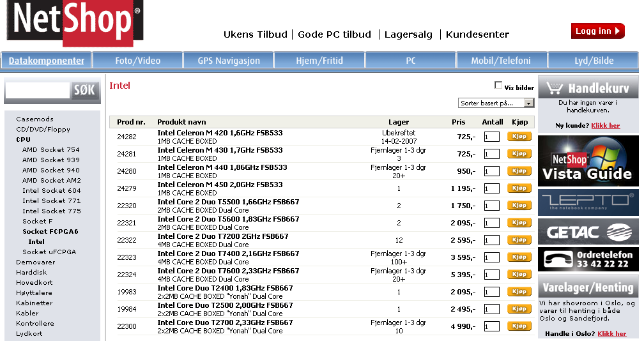The height and width of the screenshot is (341, 644).
Task: Buy Intel Celeron M 430 with Kjøp
Action: [x=519, y=154]
